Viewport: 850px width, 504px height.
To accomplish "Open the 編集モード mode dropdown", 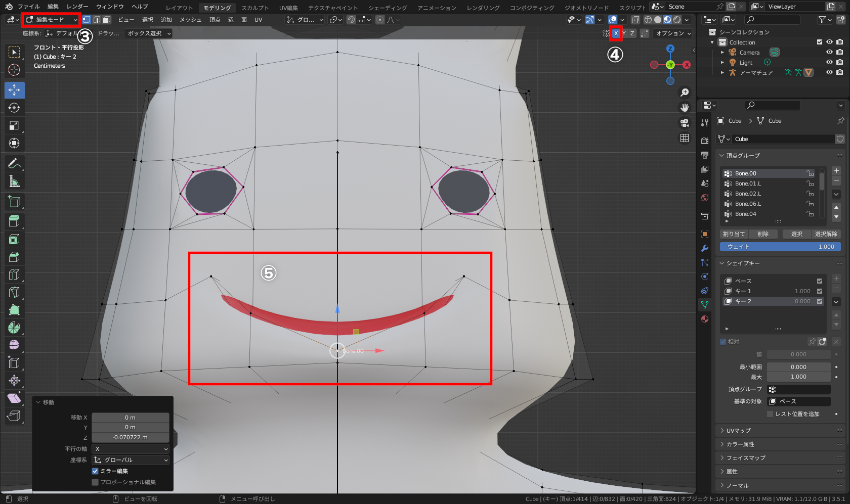I will click(x=51, y=20).
